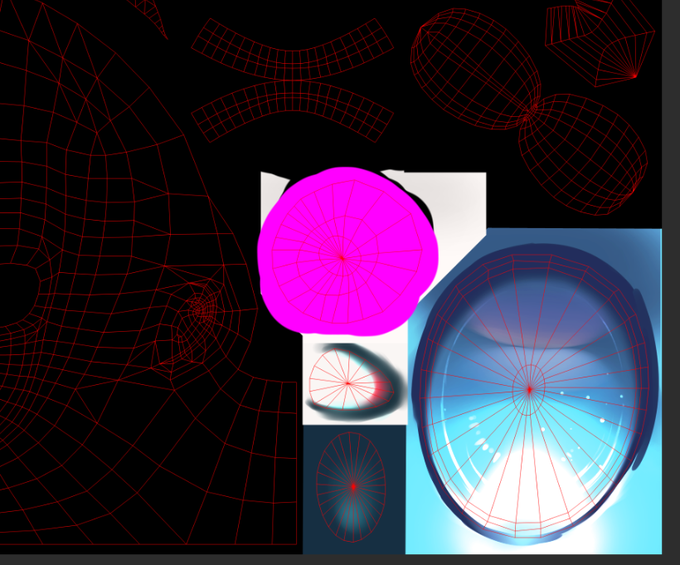Click the upper curved grid UV strip
The width and height of the screenshot is (680, 565).
coord(292,49)
